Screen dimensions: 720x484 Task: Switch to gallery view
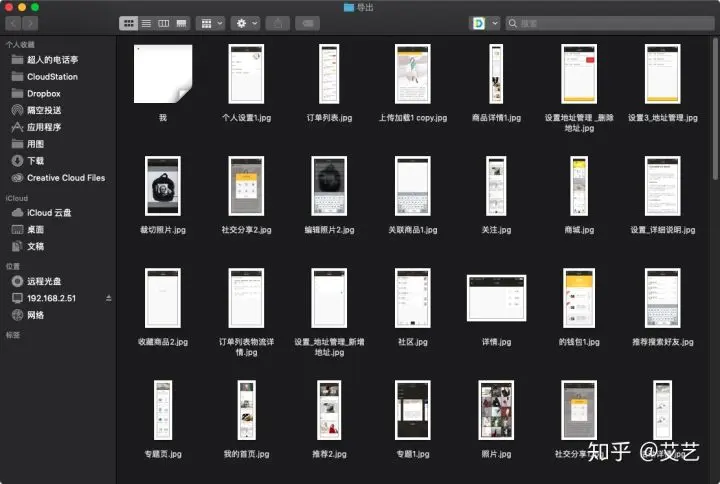click(181, 23)
